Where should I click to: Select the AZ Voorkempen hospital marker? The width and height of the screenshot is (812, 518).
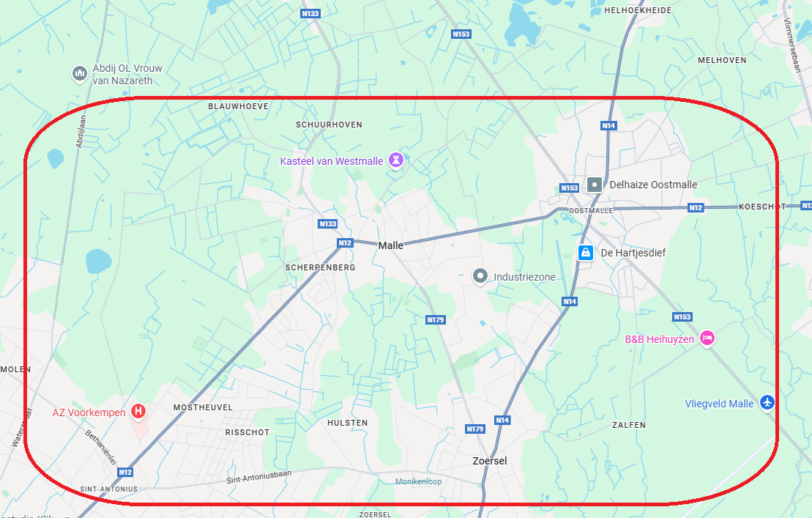(138, 412)
